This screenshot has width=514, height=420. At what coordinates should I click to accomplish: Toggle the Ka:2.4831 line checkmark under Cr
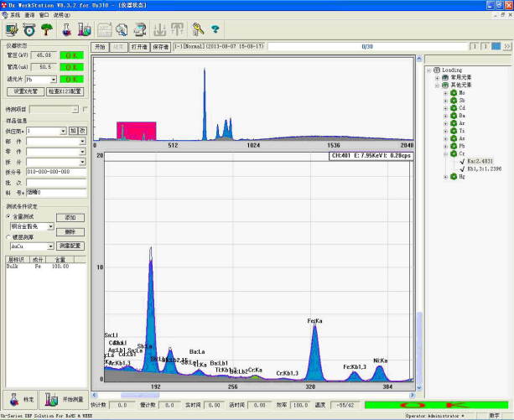462,162
